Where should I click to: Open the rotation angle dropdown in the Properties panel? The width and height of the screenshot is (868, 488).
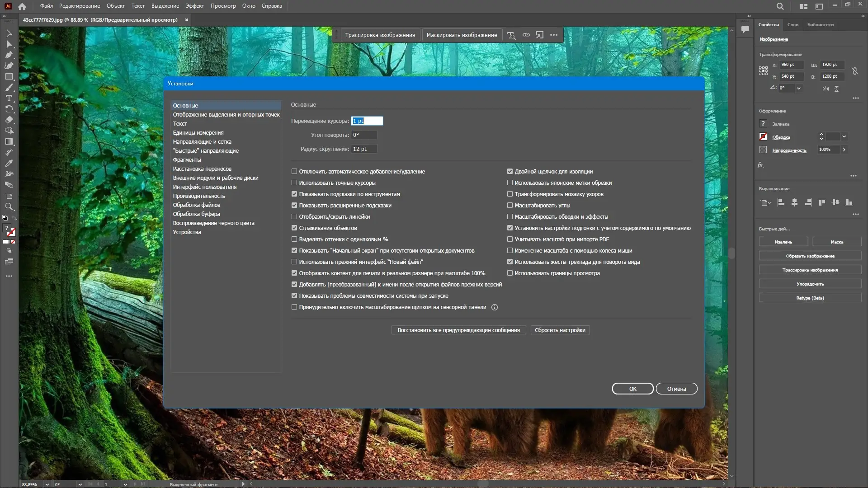(x=799, y=88)
